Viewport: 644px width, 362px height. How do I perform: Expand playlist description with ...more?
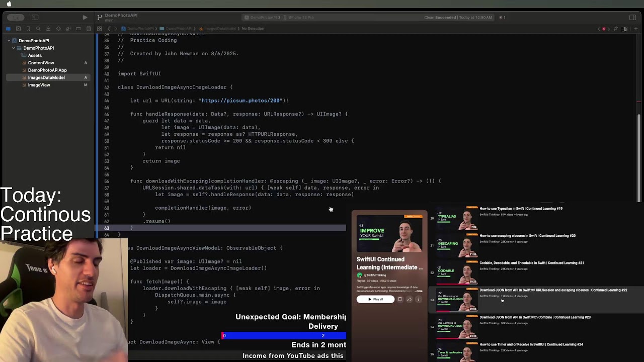(418, 291)
